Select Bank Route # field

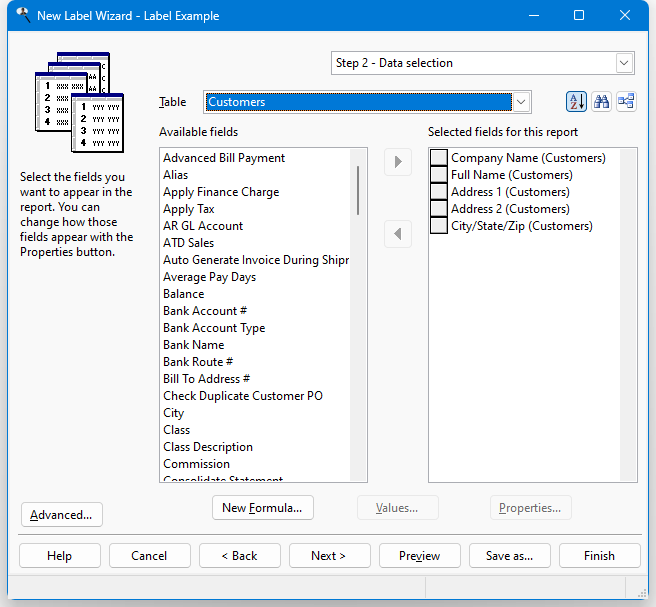pyautogui.click(x=198, y=362)
